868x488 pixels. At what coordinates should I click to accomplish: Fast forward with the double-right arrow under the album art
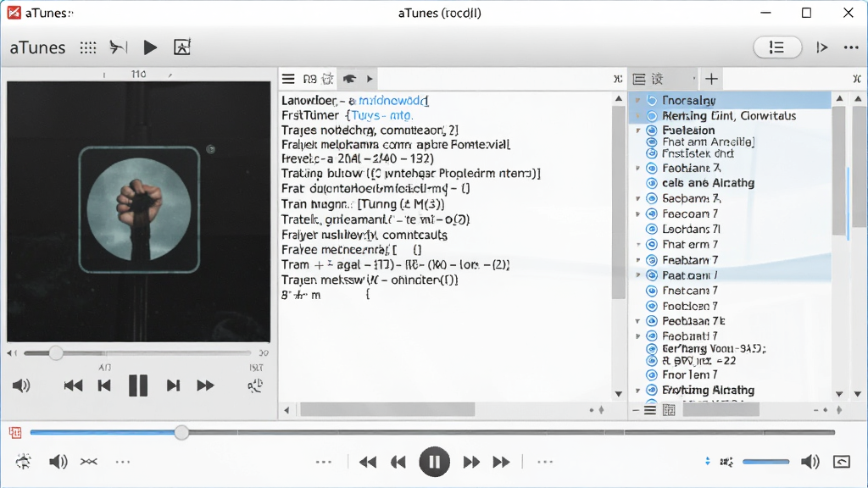pyautogui.click(x=205, y=385)
